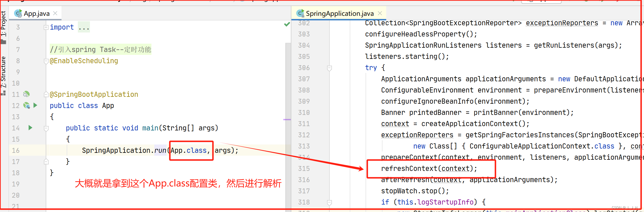Click 'printBanner(environment)' on line 310
644x212 pixels.
(x=522, y=113)
